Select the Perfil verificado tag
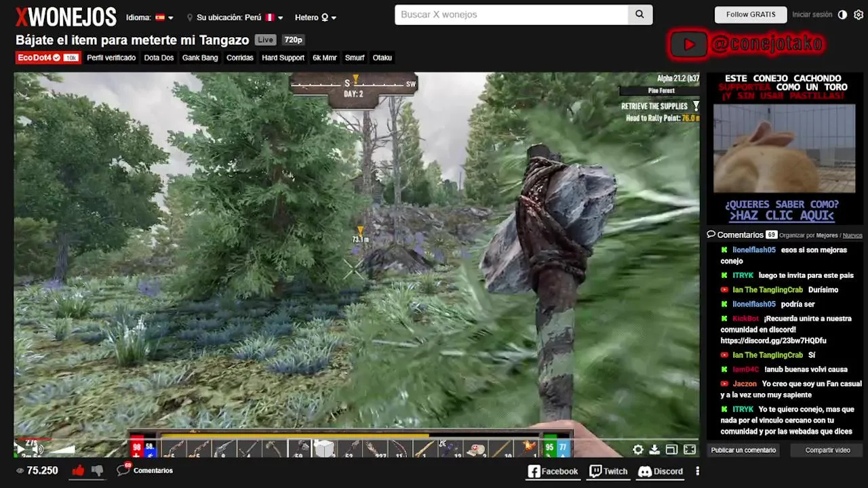 point(111,58)
